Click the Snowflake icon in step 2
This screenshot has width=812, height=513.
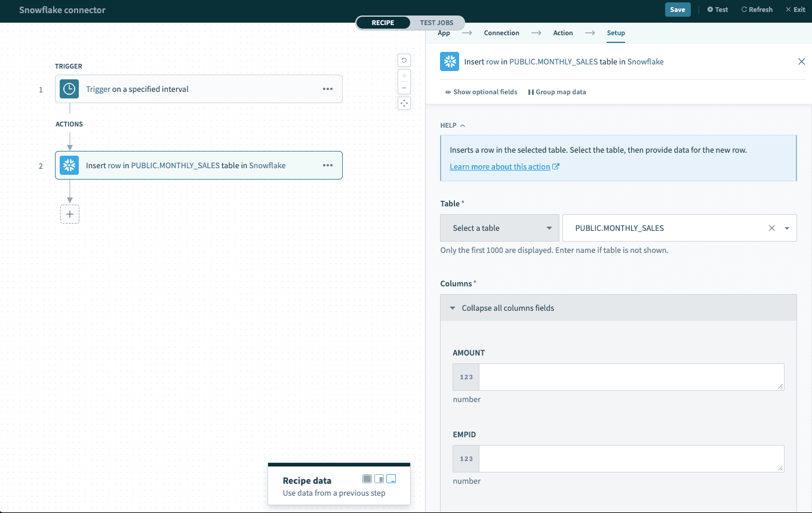(69, 165)
